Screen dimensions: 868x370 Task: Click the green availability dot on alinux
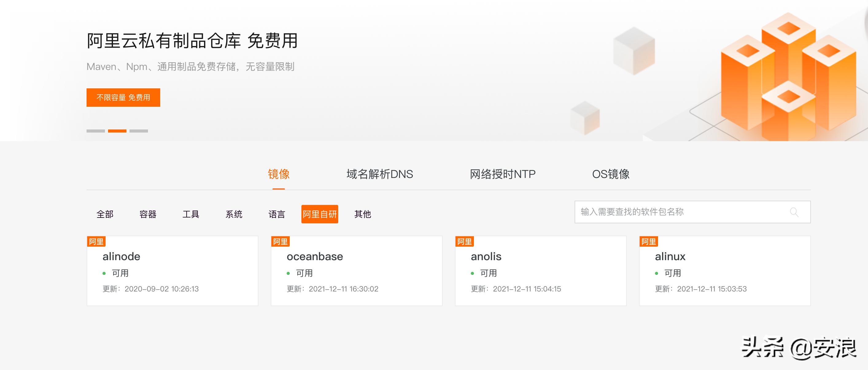coord(657,273)
